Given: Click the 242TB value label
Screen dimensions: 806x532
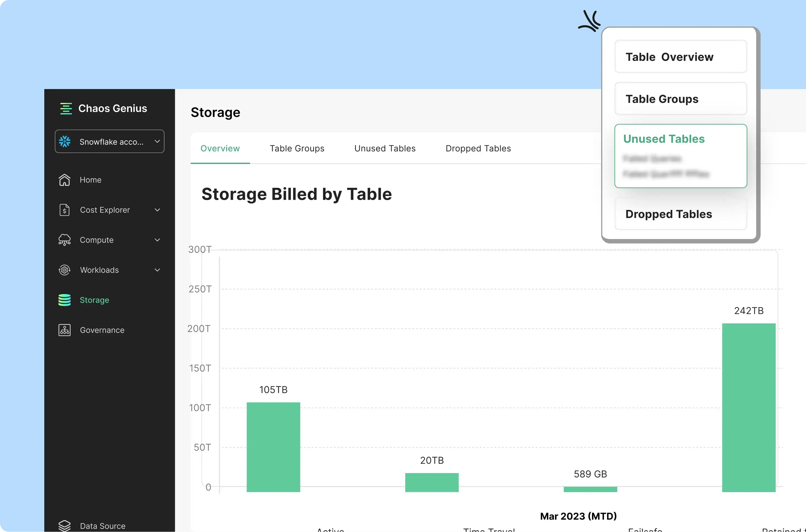Looking at the screenshot, I should [x=749, y=311].
